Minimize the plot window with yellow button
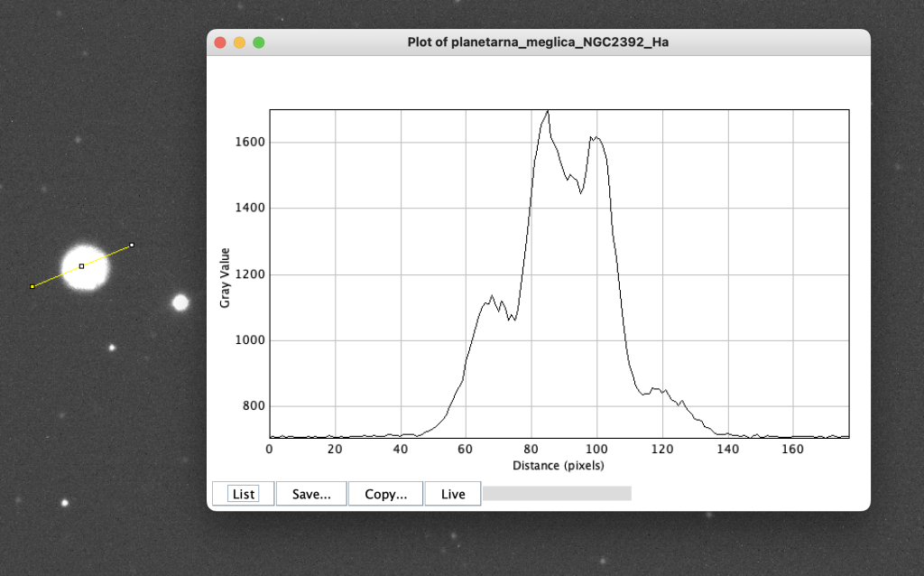Screen dimensions: 924x576 click(x=239, y=42)
